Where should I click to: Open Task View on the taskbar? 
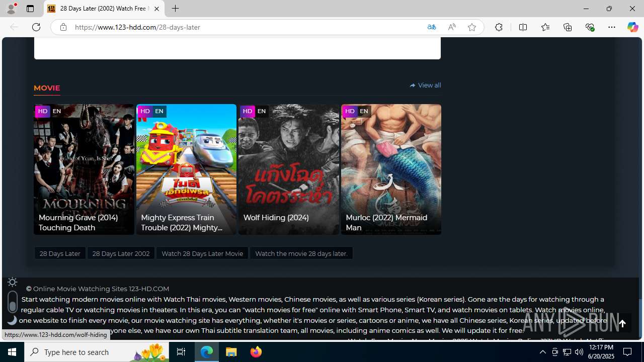tap(181, 352)
